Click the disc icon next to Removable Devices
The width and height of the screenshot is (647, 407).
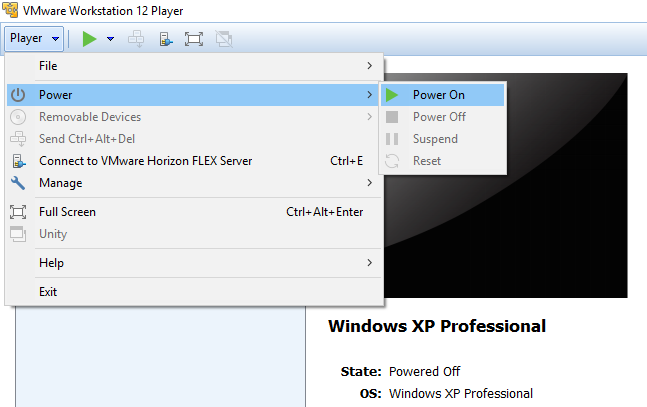coord(18,117)
